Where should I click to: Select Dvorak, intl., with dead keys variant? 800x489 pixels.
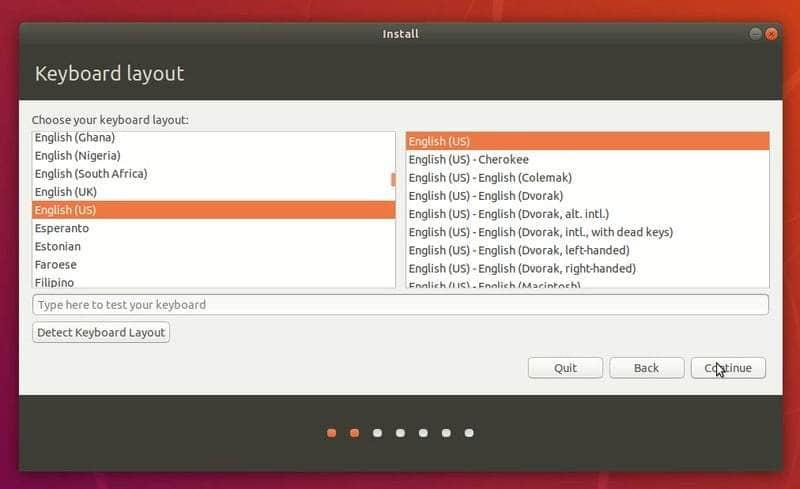click(x=540, y=232)
